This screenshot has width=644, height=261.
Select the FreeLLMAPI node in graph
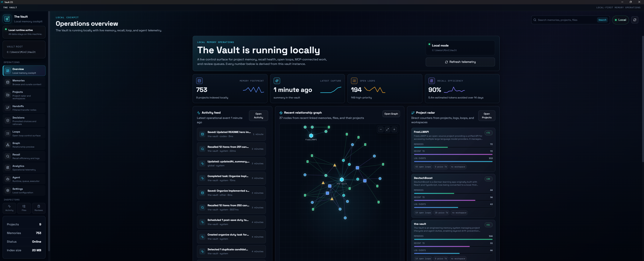311,136
